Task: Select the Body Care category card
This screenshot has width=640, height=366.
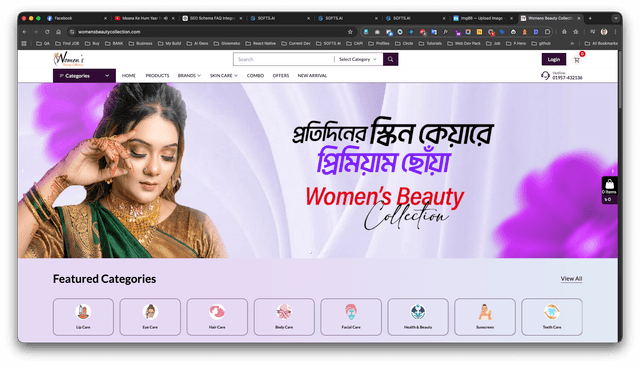Action: click(284, 317)
